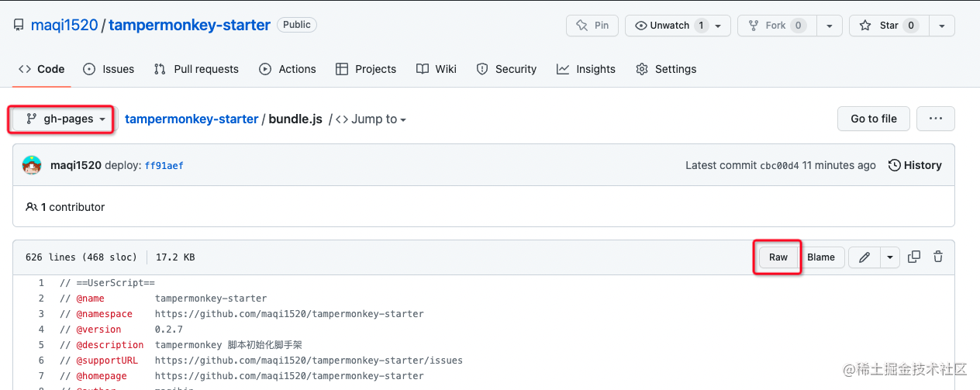Viewport: 980px width, 390px height.
Task: Go to repository Settings tab
Action: tap(666, 69)
